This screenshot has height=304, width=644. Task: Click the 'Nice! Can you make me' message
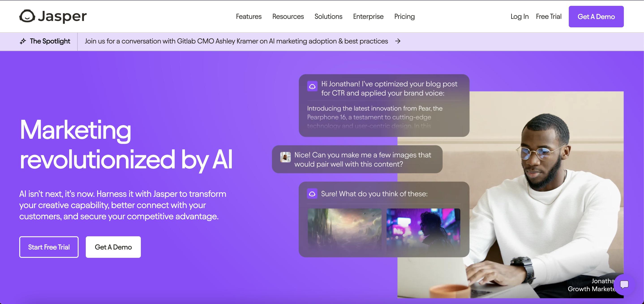363,159
